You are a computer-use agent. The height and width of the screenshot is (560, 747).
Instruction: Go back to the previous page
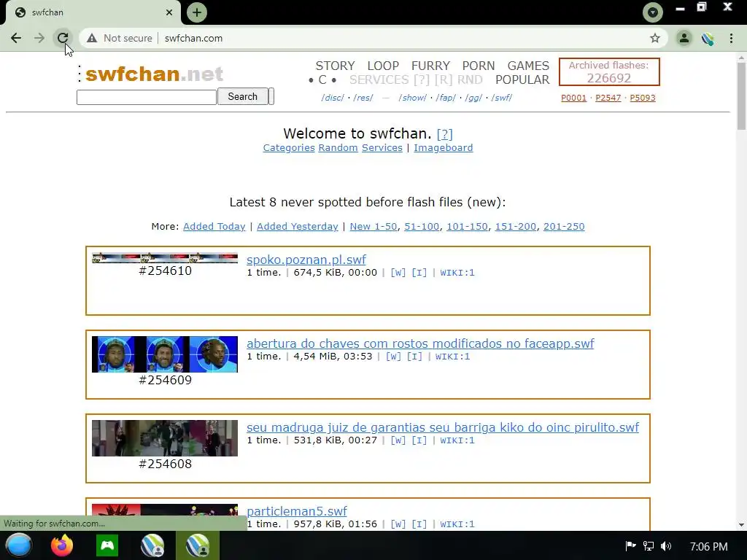(x=16, y=38)
